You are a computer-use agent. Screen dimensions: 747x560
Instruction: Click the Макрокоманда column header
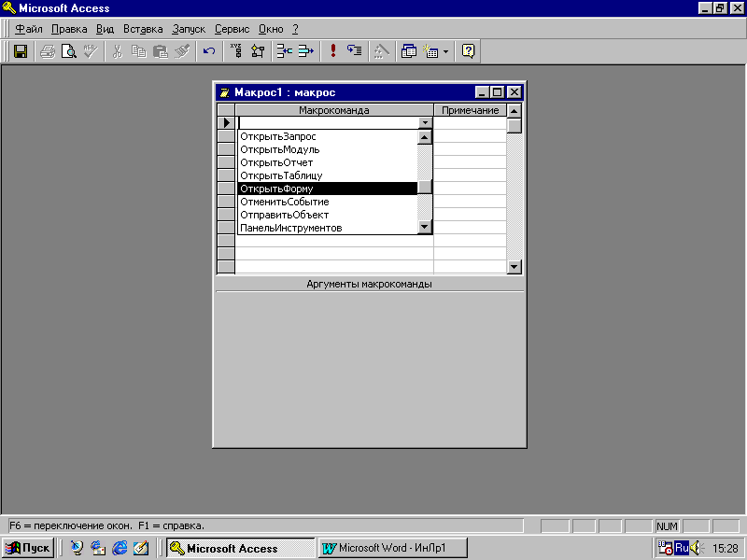click(334, 110)
